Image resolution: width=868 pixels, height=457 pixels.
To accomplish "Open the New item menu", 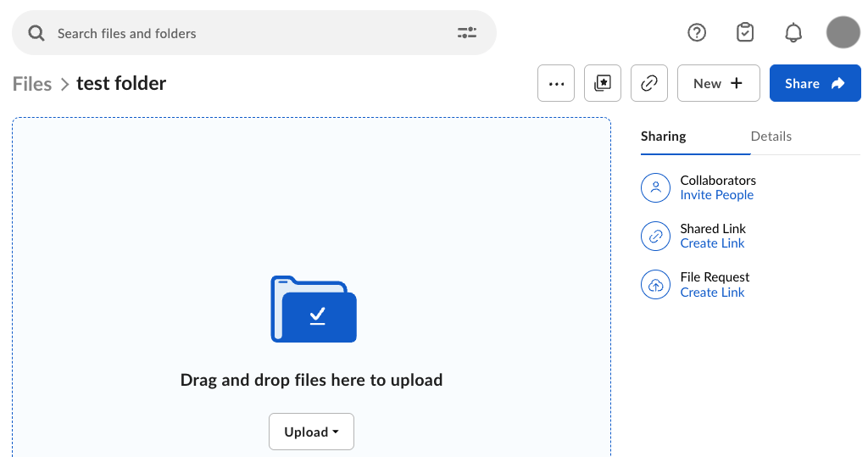I will click(x=718, y=83).
